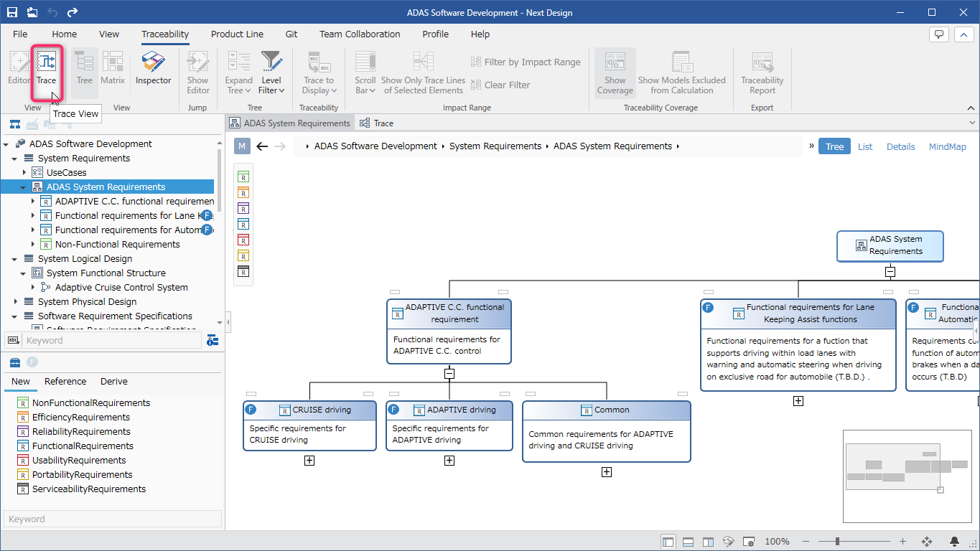
Task: Switch to the MindMap view
Action: click(x=948, y=146)
